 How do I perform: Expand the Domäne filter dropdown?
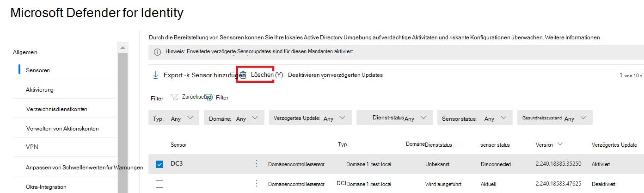coord(234,118)
